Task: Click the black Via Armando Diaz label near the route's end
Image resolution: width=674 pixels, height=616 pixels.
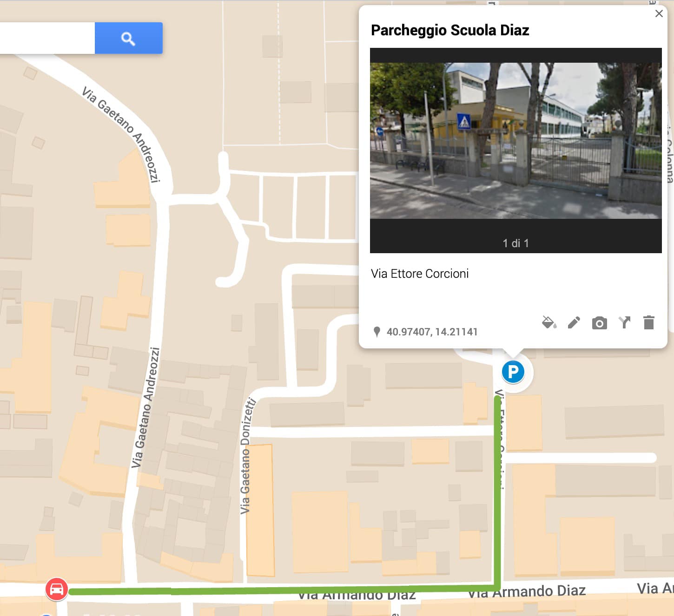Action: [527, 591]
